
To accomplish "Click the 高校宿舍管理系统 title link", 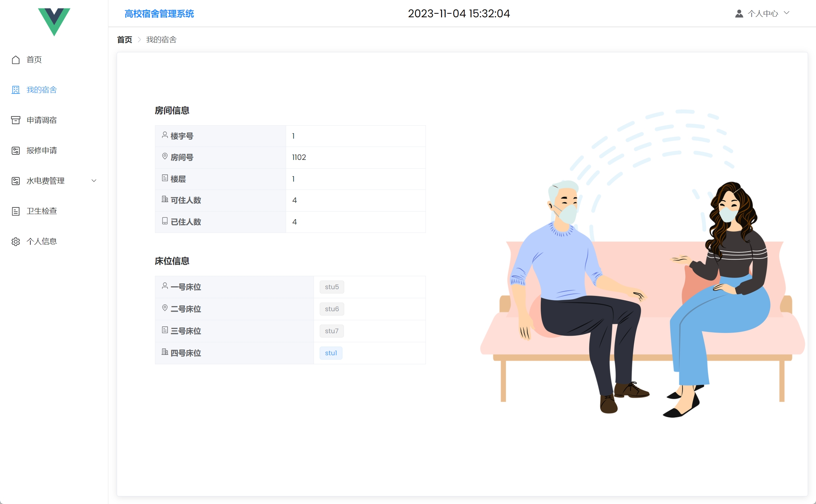I will 159,14.
